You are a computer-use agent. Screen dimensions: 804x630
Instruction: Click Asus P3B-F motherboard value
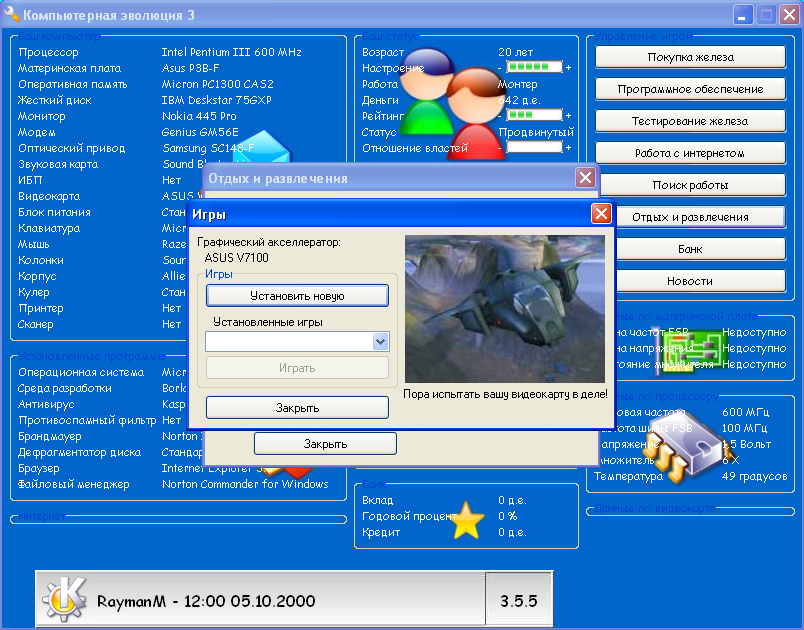(x=190, y=68)
